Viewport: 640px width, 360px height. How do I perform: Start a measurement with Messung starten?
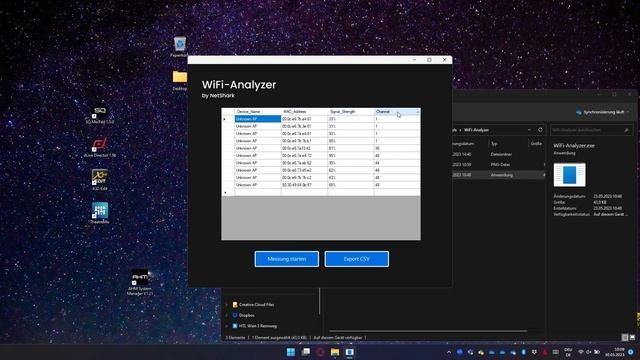point(287,259)
